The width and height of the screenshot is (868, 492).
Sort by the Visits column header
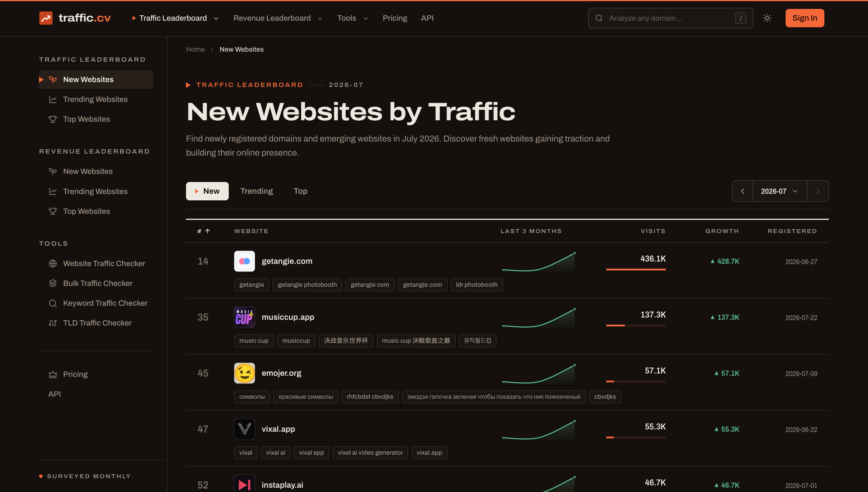click(653, 231)
